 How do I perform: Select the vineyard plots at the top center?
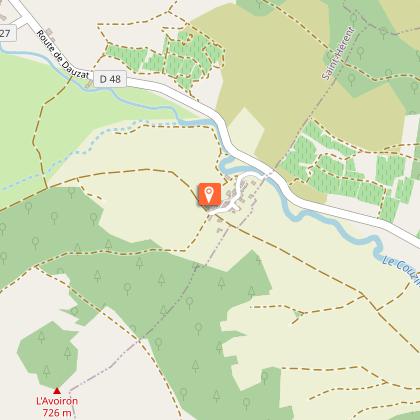tap(167, 59)
